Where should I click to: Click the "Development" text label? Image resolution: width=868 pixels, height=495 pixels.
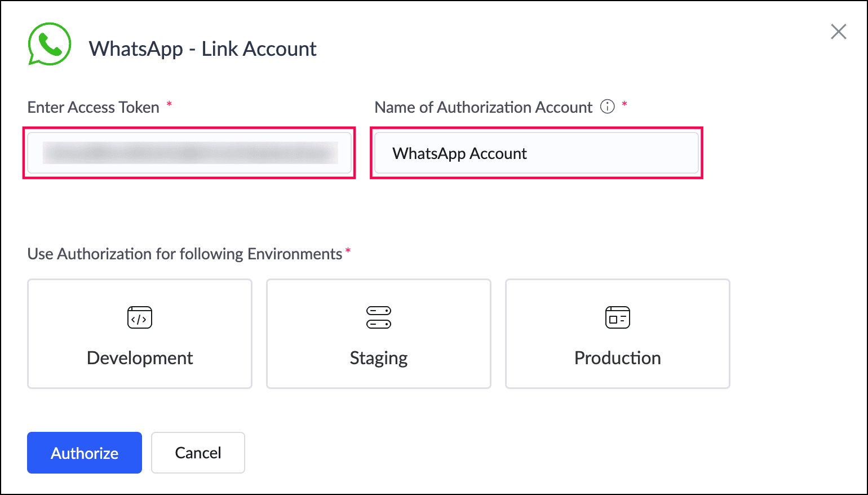[x=140, y=358]
